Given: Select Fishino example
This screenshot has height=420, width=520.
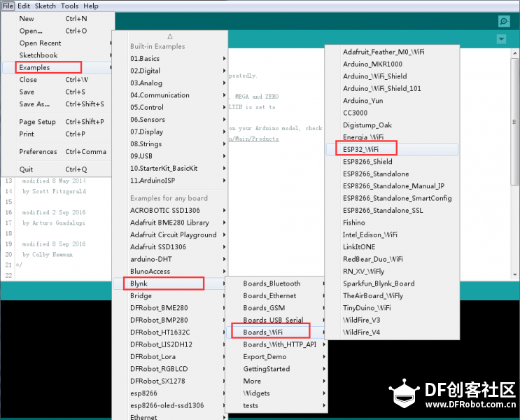Looking at the screenshot, I should pyautogui.click(x=392, y=223).
